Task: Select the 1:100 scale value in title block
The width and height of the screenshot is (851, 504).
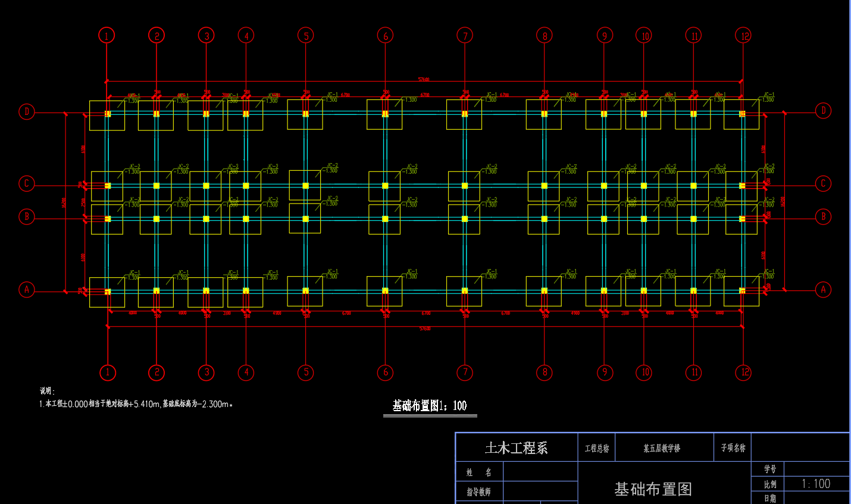Action: (x=815, y=484)
